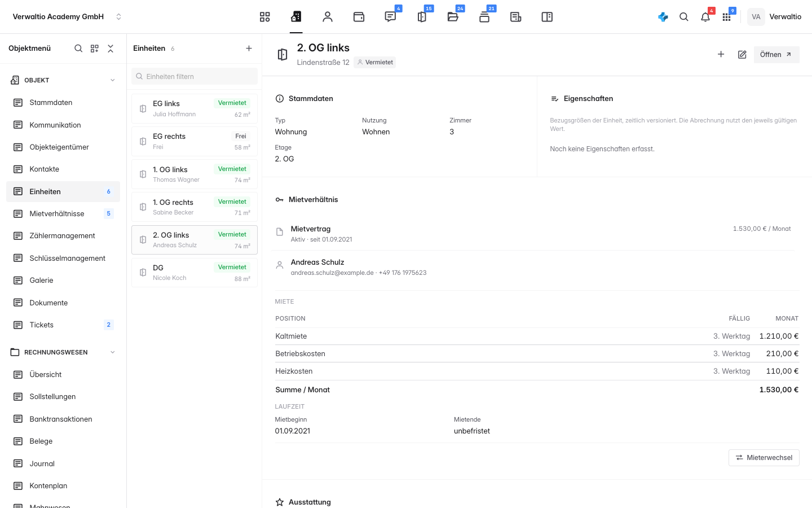Search within the Objektmenü
The height and width of the screenshot is (508, 812).
point(78,49)
